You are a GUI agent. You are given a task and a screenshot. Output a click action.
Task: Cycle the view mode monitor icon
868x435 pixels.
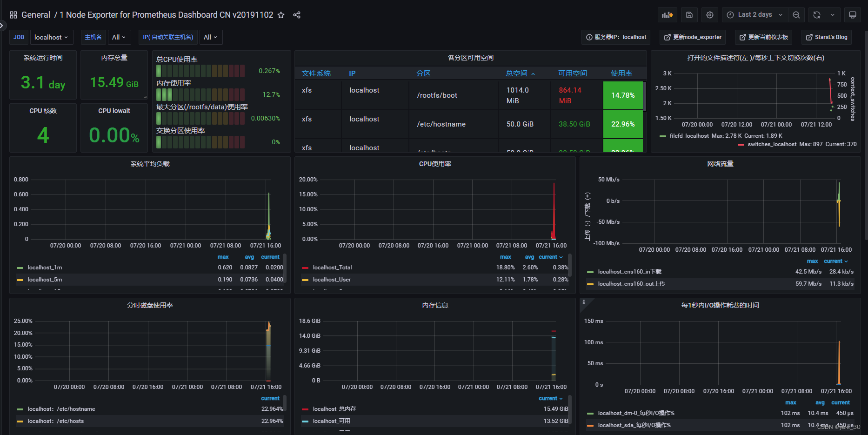click(x=853, y=15)
